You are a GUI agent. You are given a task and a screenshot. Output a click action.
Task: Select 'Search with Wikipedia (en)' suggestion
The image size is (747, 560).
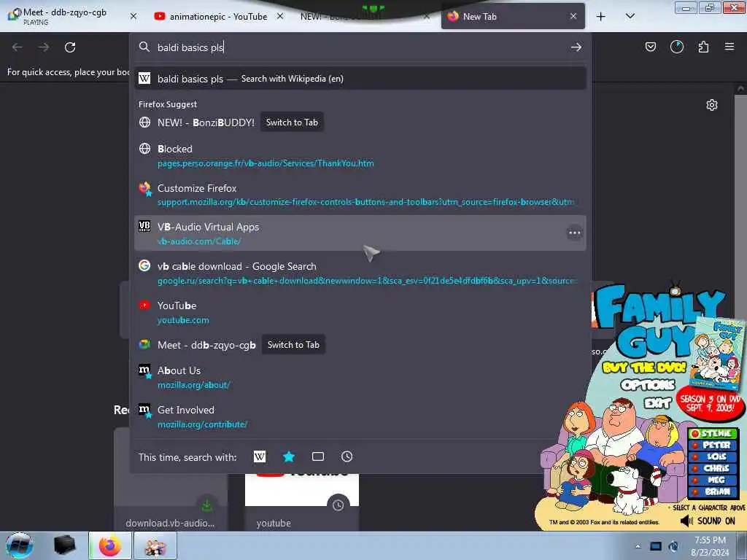point(360,79)
